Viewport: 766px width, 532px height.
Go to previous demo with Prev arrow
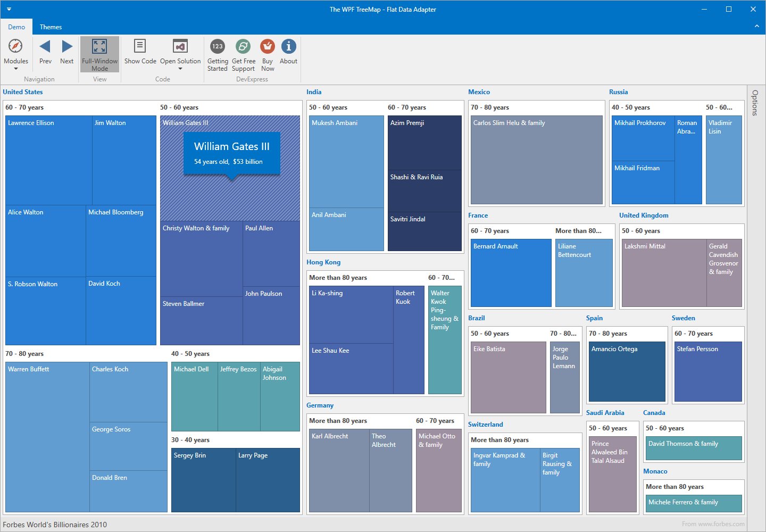[45, 47]
